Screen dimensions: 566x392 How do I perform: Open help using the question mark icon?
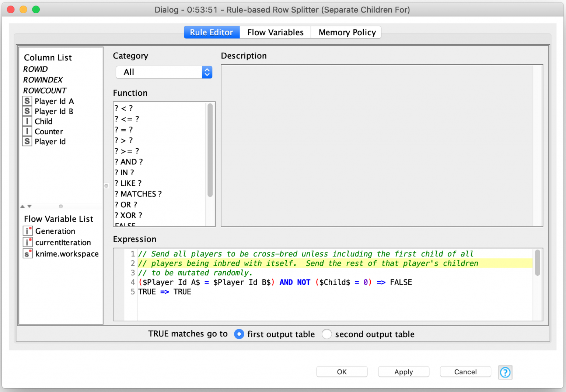click(x=505, y=372)
